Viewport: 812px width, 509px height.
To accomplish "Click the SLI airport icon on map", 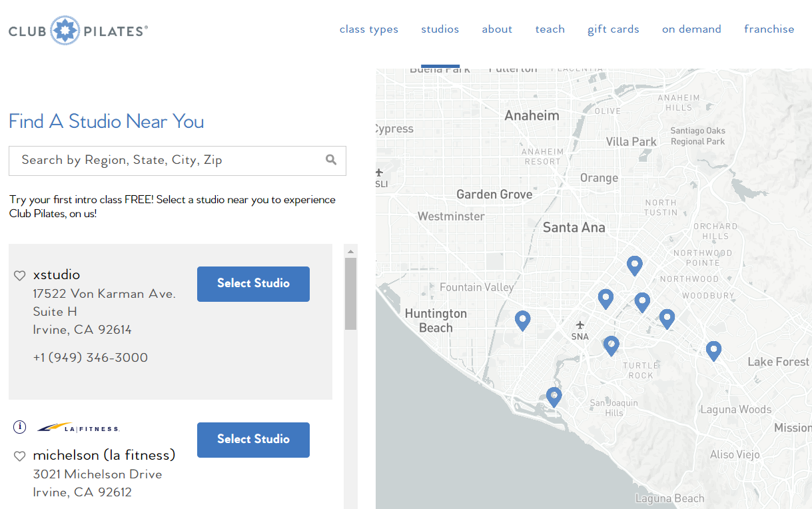I will point(380,173).
